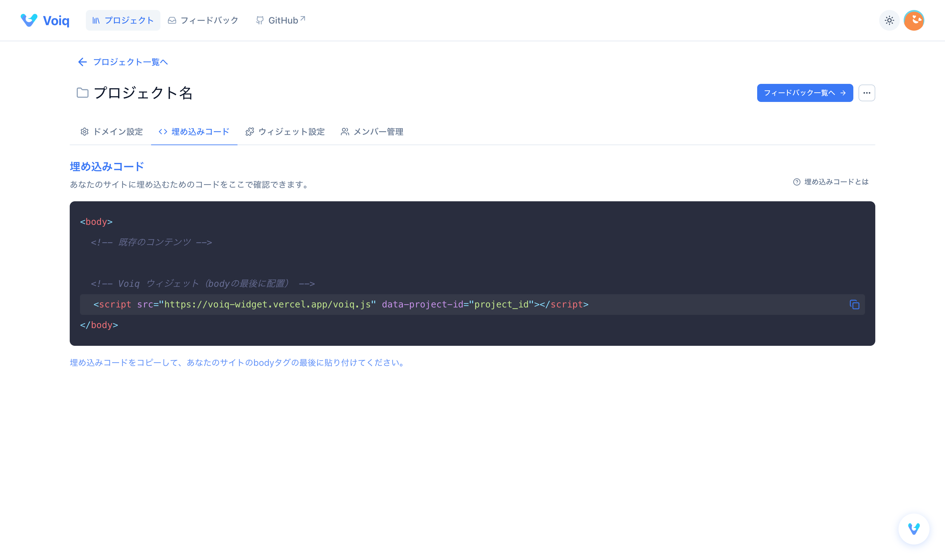This screenshot has width=945, height=560.
Task: Open the user avatar menu
Action: [x=914, y=20]
